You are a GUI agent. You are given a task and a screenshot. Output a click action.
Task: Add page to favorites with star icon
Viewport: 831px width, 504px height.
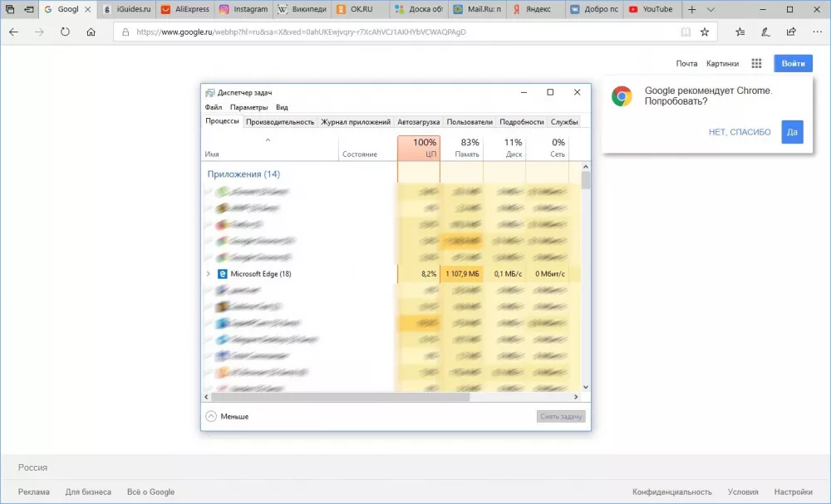click(705, 32)
